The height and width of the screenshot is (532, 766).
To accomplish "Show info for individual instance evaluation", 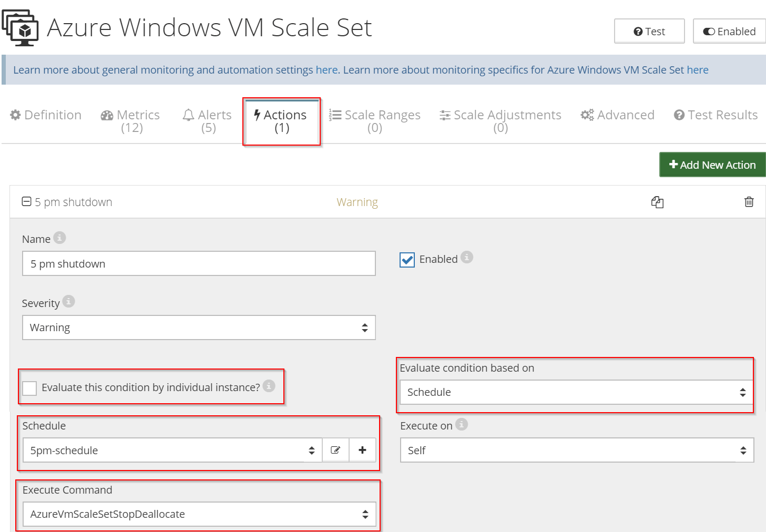I will point(269,386).
